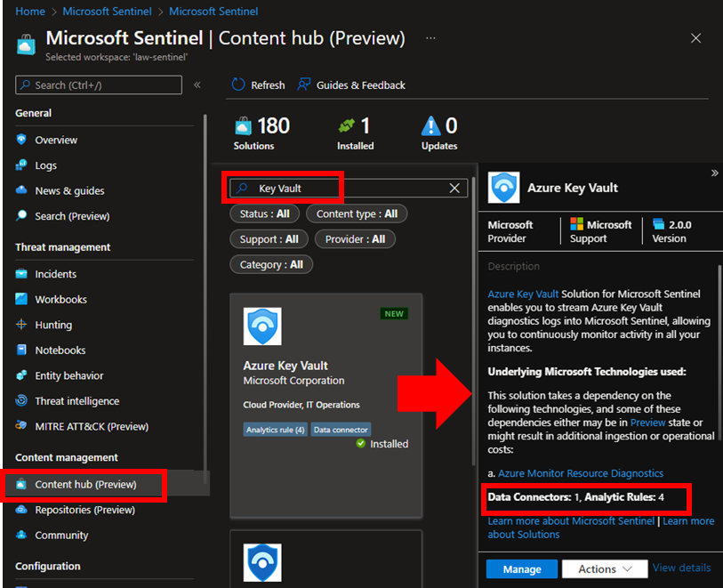Click the Installed green plug icon
The image size is (723, 588).
(347, 125)
